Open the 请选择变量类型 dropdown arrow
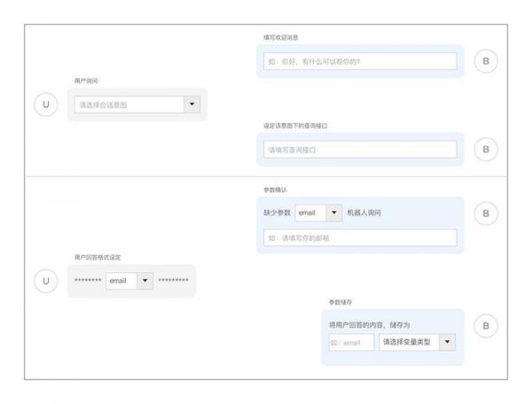Viewport: 532px width, 404px height. point(447,342)
